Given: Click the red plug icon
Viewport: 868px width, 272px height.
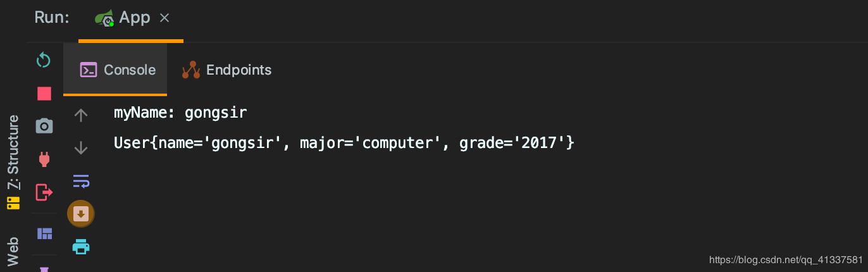Looking at the screenshot, I should [x=44, y=158].
